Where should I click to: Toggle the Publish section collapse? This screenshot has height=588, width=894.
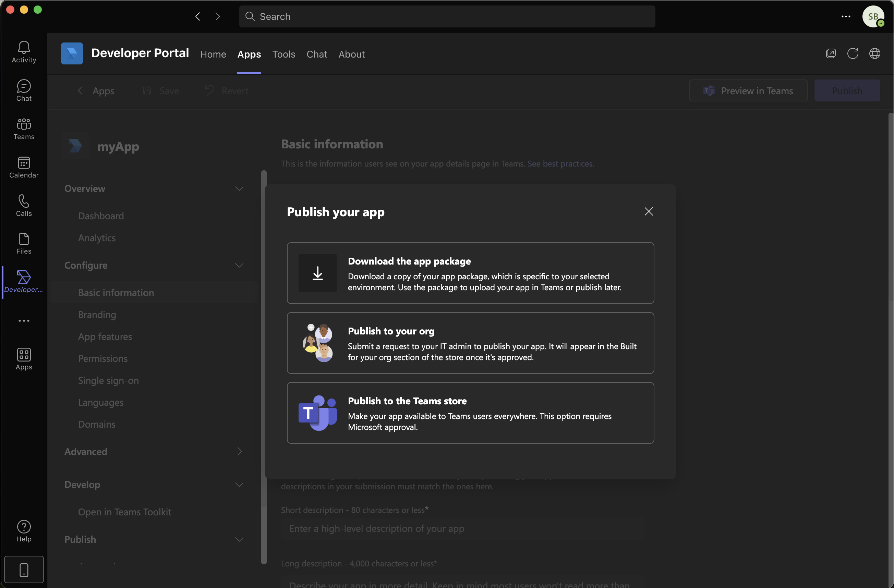click(238, 539)
